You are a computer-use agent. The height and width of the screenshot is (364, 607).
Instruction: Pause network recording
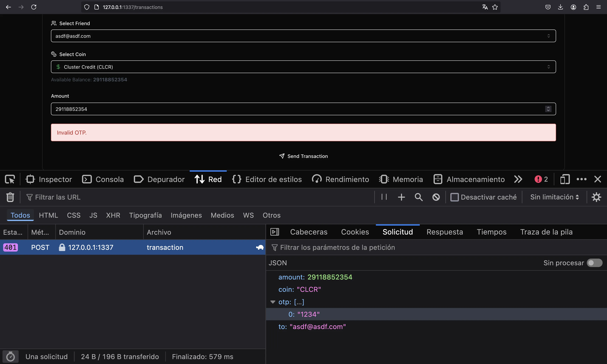click(x=384, y=197)
